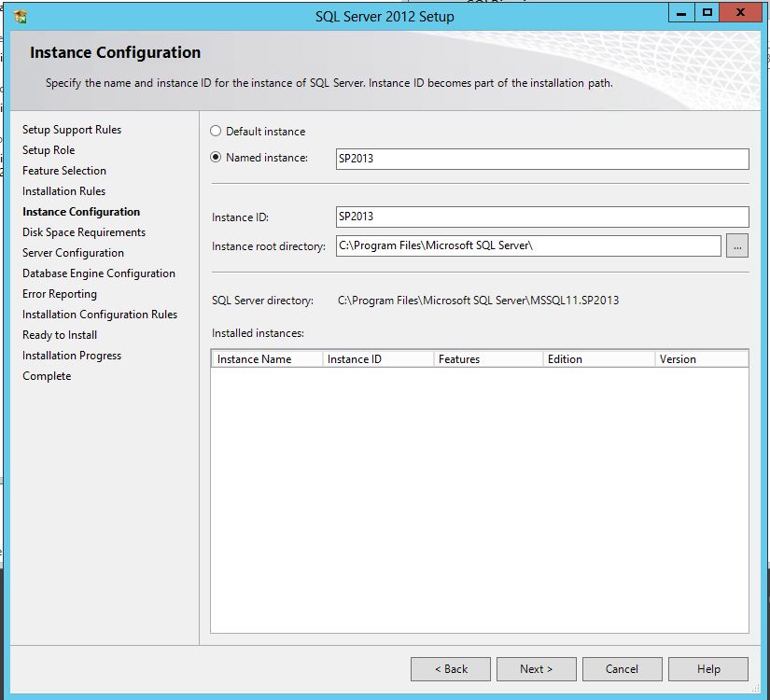Click Disk Space Requirements step
Image resolution: width=770 pixels, height=700 pixels.
tap(84, 232)
